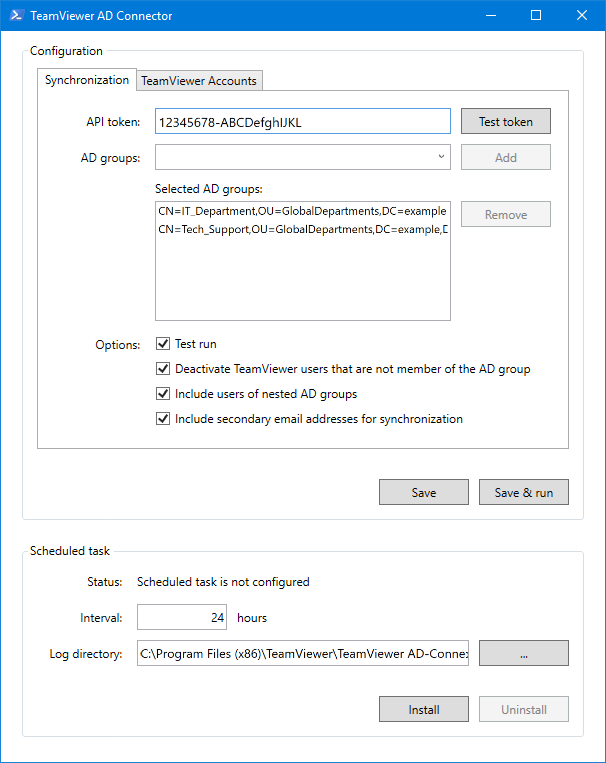The image size is (606, 763).
Task: Click the Uninstall button
Action: [x=524, y=709]
